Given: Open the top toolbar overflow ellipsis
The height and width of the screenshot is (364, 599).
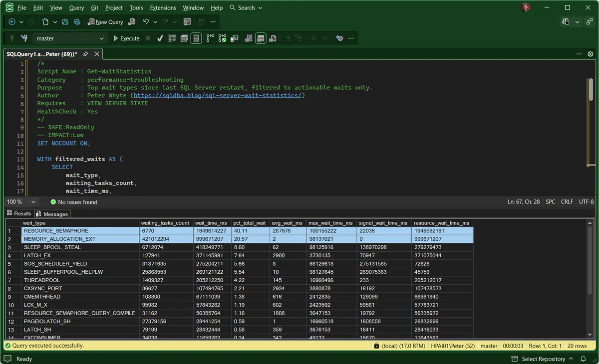Looking at the screenshot, I should 213,22.
